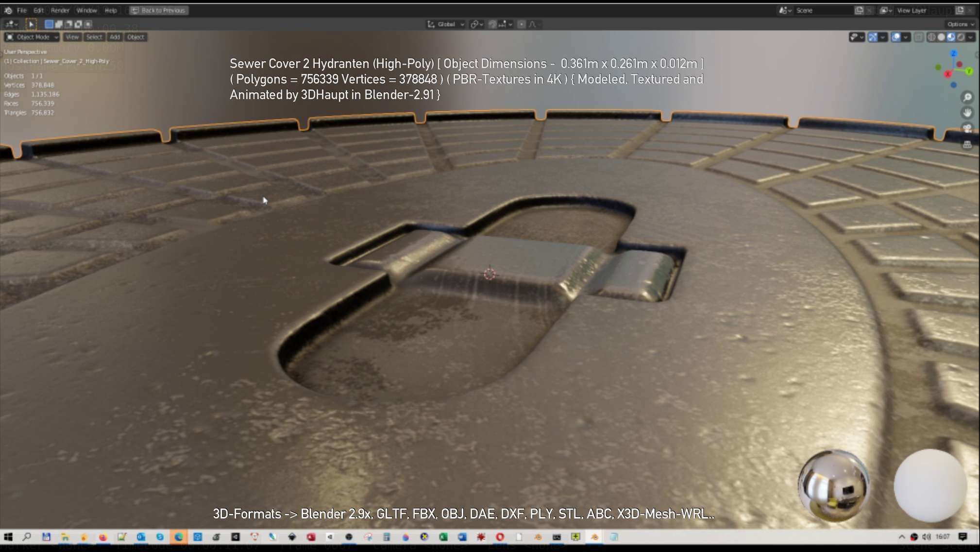Toggle snapping magnet icon
This screenshot has width=980, height=552.
492,24
